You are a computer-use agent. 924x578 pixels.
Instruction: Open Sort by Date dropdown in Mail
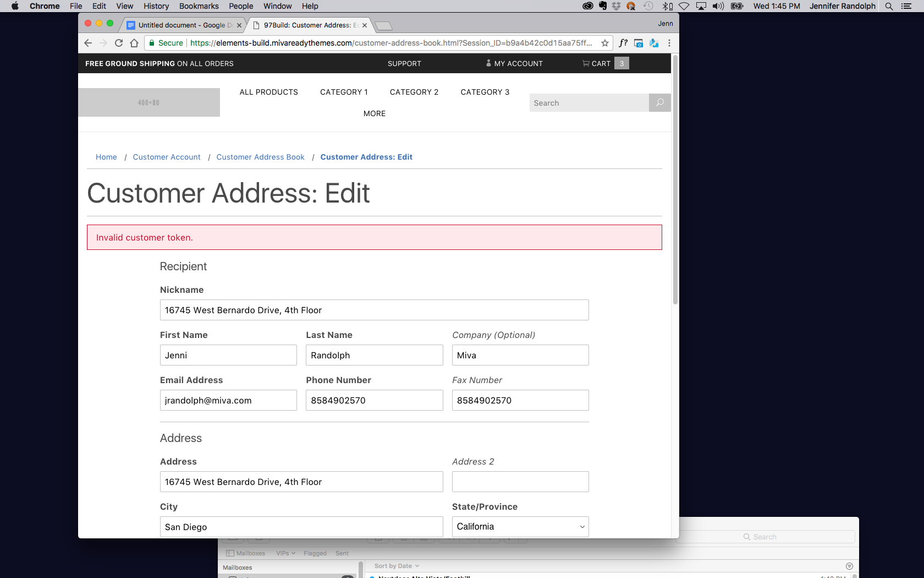tap(397, 566)
